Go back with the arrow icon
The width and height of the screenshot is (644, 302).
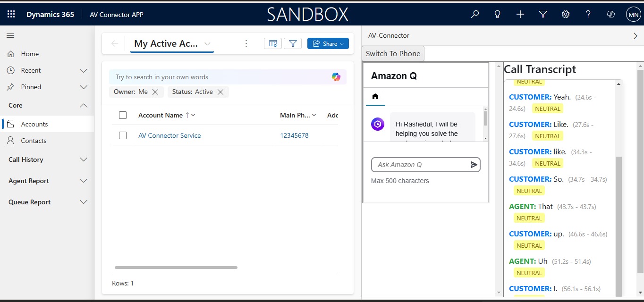(x=114, y=43)
